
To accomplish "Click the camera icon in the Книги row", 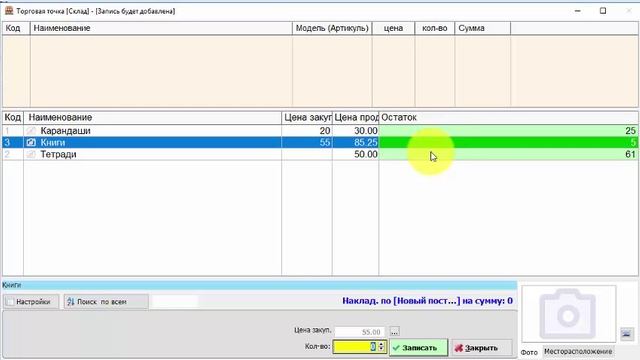I will pos(31,142).
